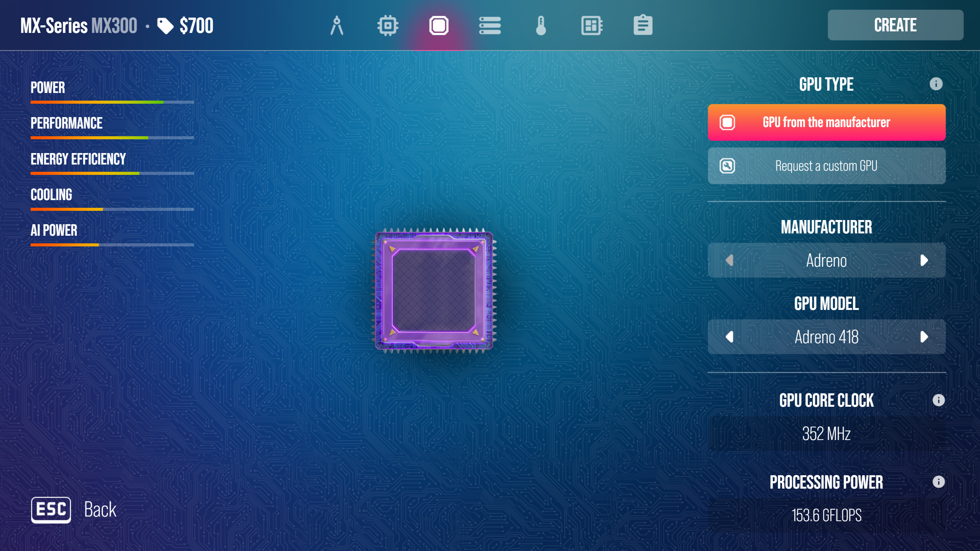
Task: Open the memory bars tab icon
Action: [490, 26]
